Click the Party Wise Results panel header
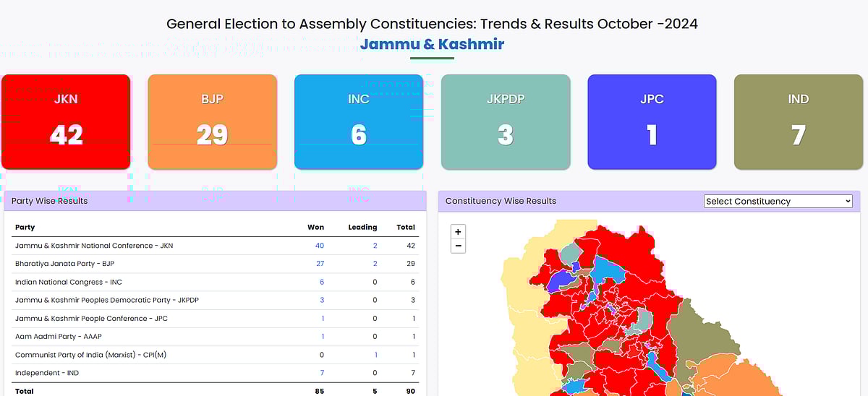Image resolution: width=868 pixels, height=396 pixels. pyautogui.click(x=215, y=201)
